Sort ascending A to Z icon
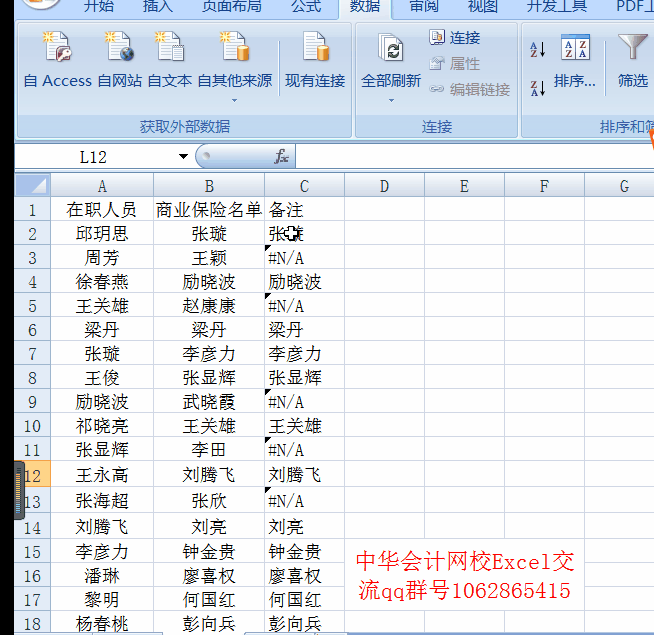The height and width of the screenshot is (635, 654). [x=538, y=49]
